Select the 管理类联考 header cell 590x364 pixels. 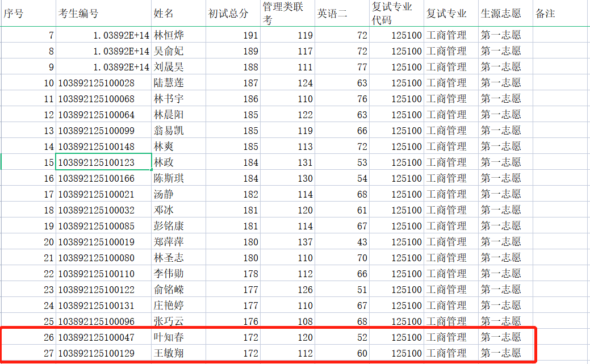287,14
